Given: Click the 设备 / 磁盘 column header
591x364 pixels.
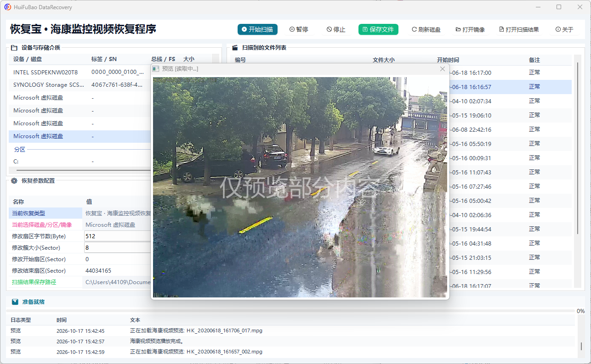Looking at the screenshot, I should [28, 59].
